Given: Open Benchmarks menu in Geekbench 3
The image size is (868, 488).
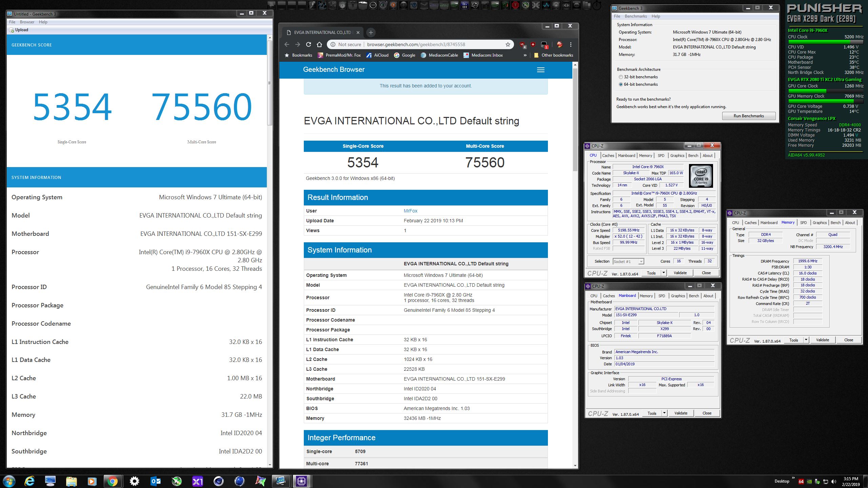Looking at the screenshot, I should coord(635,16).
